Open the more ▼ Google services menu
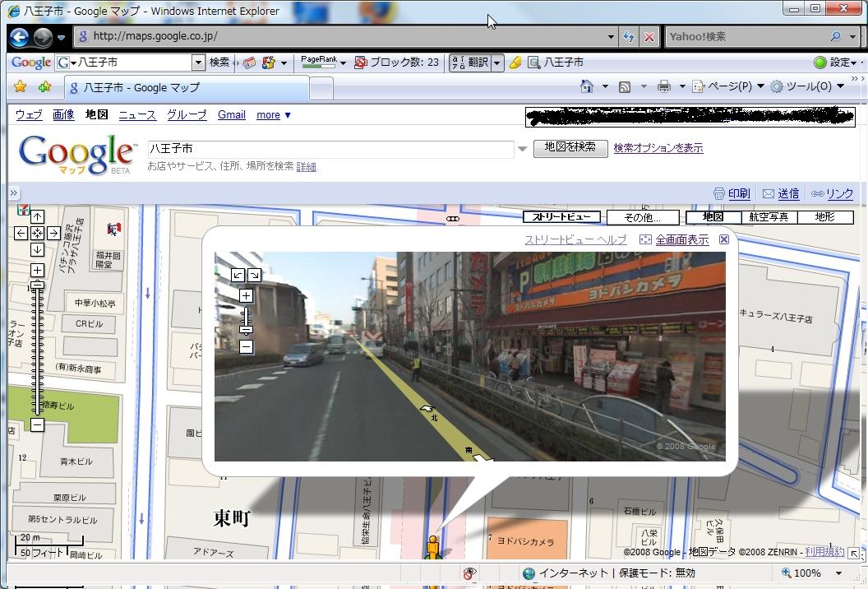Image resolution: width=868 pixels, height=589 pixels. 274,114
